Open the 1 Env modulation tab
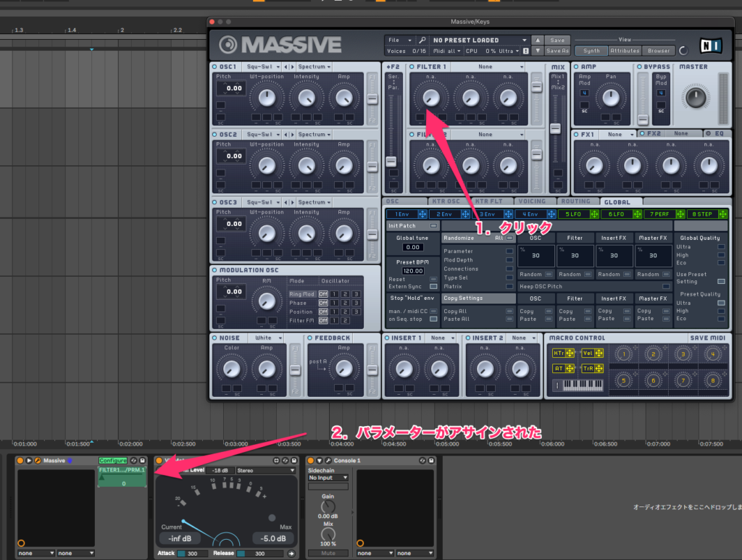Image resolution: width=742 pixels, height=560 pixels. 401,214
